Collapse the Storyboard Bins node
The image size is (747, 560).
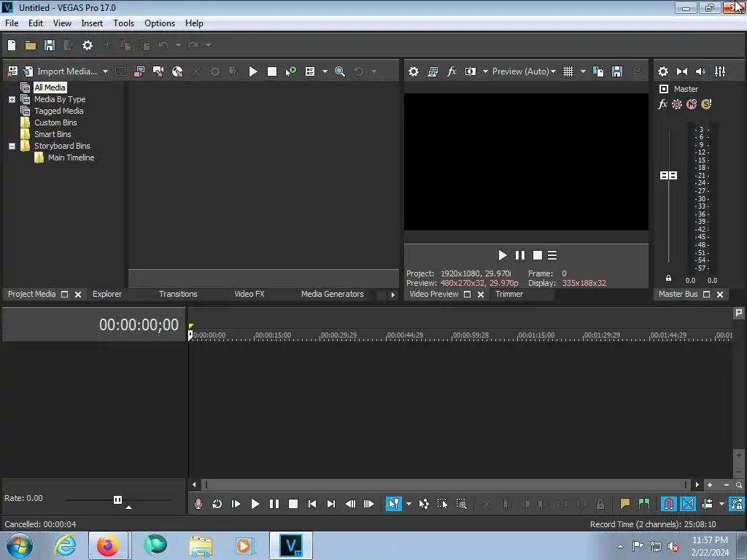(x=12, y=146)
